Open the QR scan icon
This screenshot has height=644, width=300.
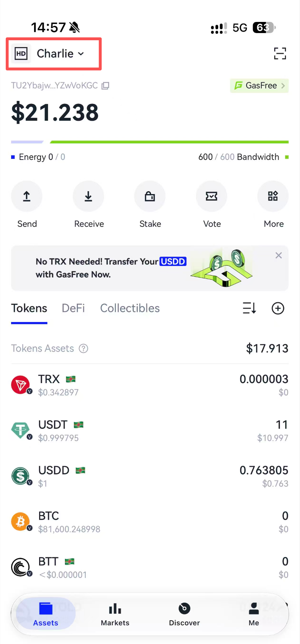[x=280, y=54]
